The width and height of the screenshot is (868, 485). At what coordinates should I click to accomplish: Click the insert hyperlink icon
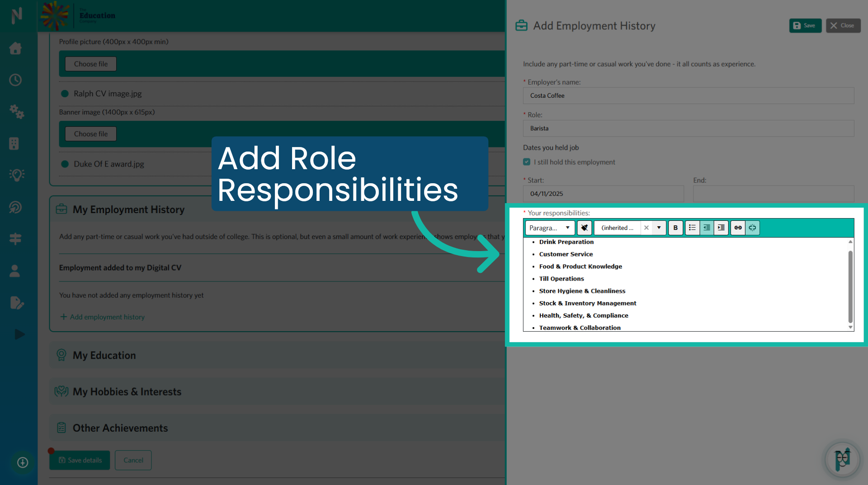tap(738, 228)
